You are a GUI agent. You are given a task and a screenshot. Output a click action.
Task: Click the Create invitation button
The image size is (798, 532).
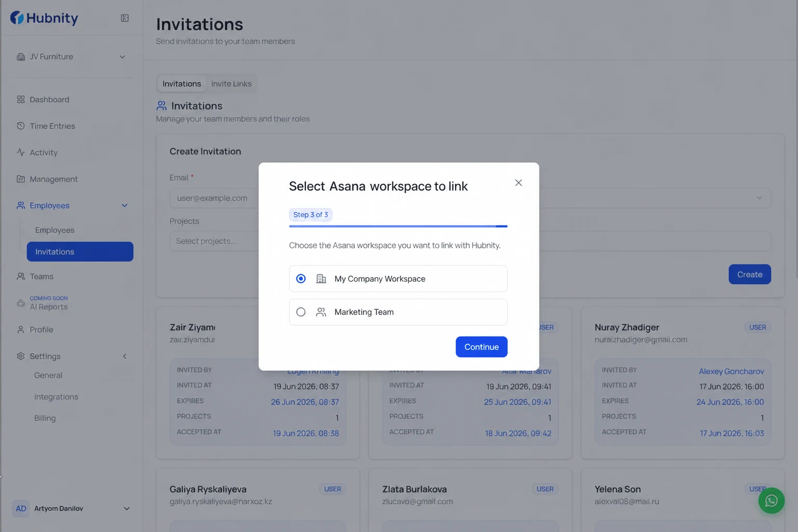click(x=750, y=274)
